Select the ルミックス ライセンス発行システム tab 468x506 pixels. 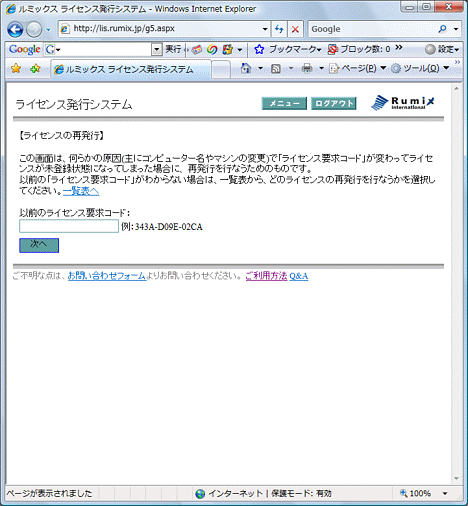(x=131, y=69)
